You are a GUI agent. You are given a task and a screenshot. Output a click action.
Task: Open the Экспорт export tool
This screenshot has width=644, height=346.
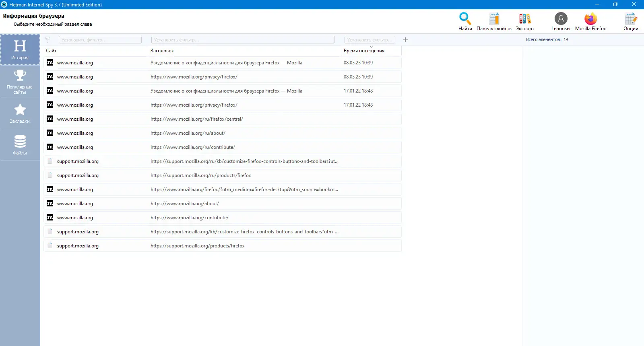525,22
